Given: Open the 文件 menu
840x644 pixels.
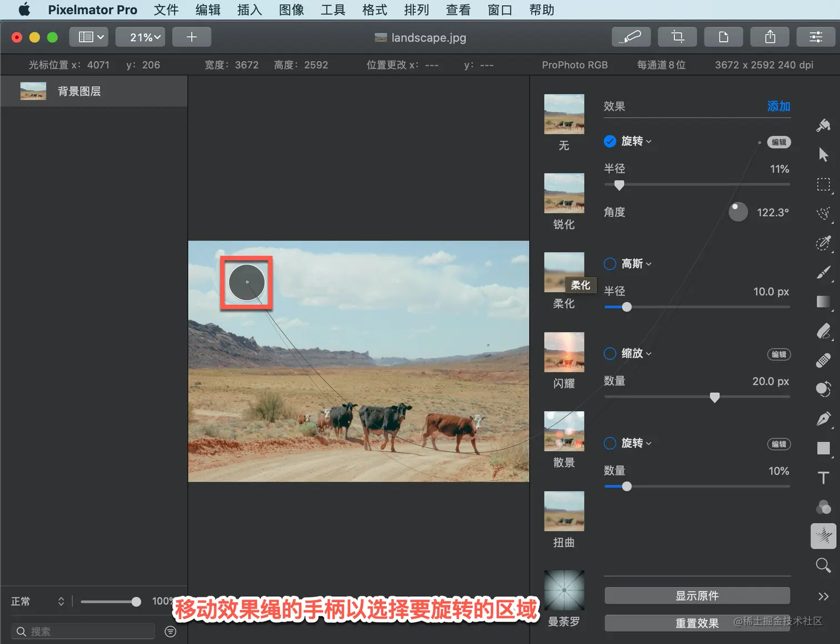Looking at the screenshot, I should point(166,10).
